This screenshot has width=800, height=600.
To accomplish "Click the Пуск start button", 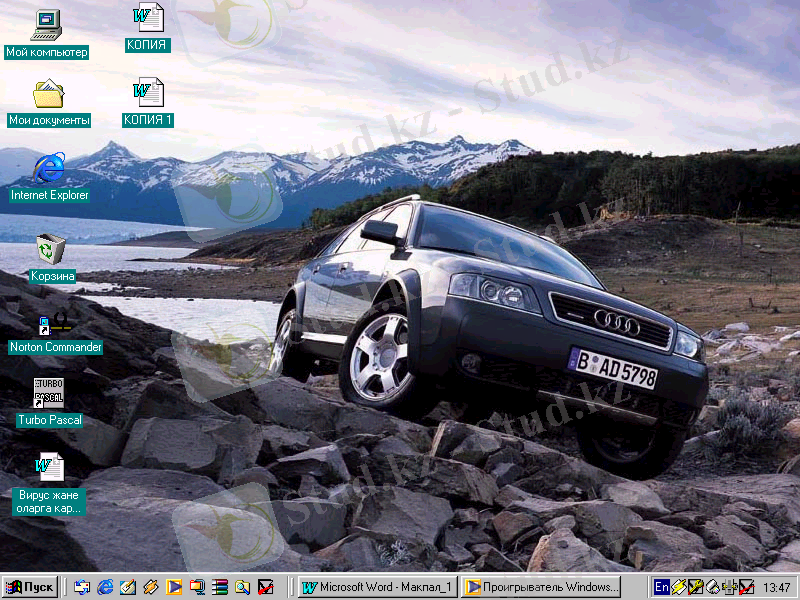I will click(30, 587).
